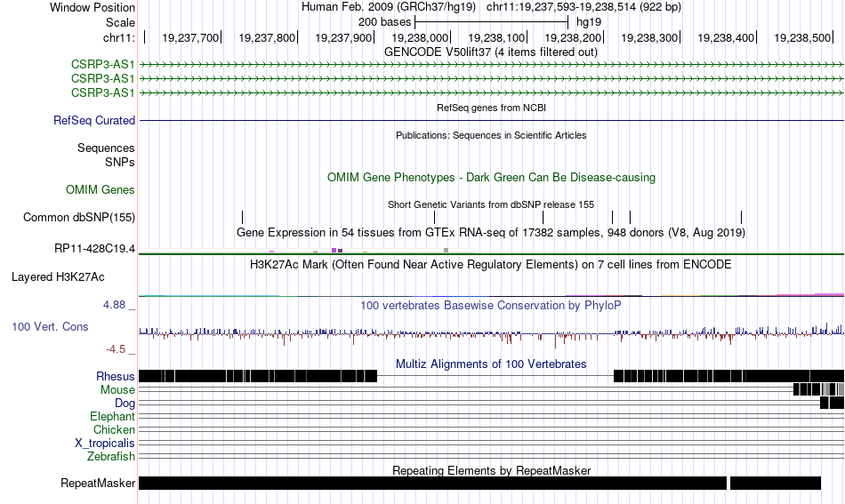Click the Scale label
The width and height of the screenshot is (845, 504).
coord(120,22)
